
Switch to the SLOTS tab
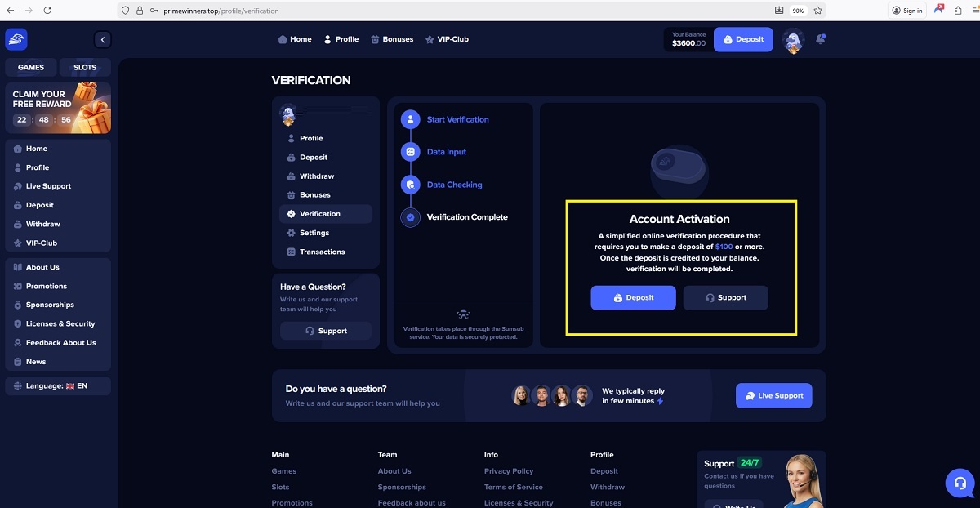tap(85, 67)
